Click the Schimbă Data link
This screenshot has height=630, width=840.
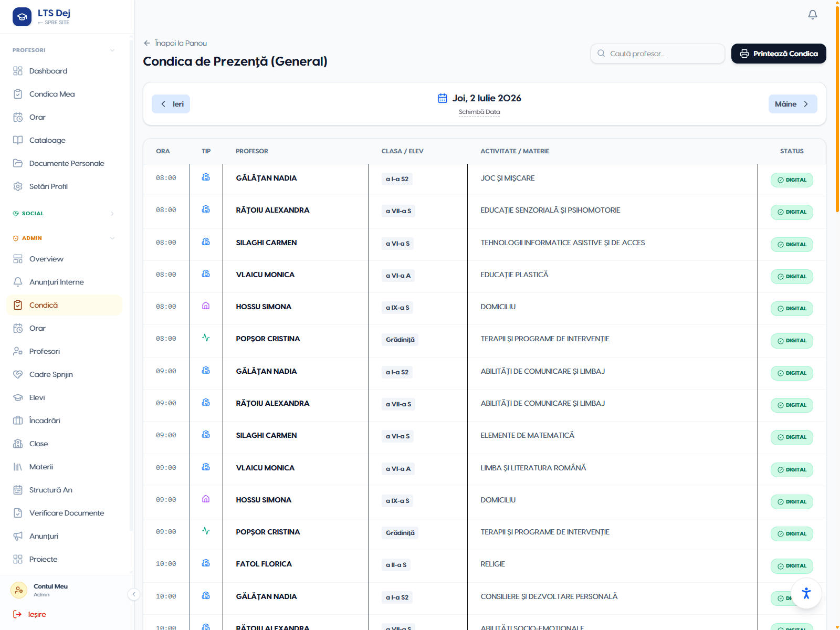coord(479,112)
